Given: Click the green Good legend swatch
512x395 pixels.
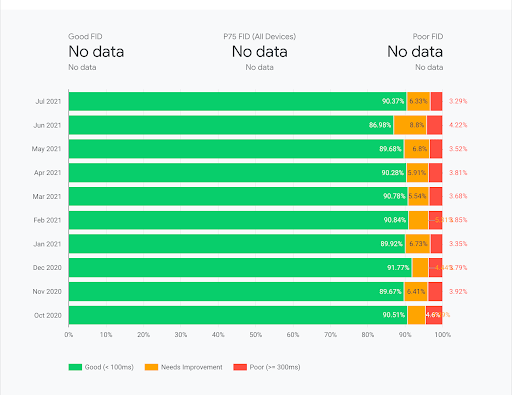Looking at the screenshot, I should pos(75,367).
